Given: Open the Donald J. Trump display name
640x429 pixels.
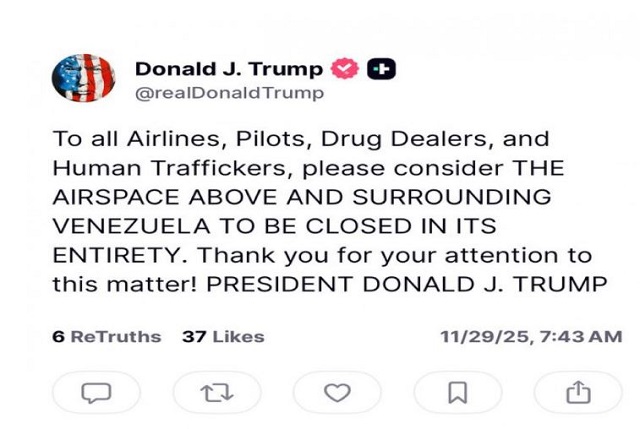Looking at the screenshot, I should (x=229, y=69).
